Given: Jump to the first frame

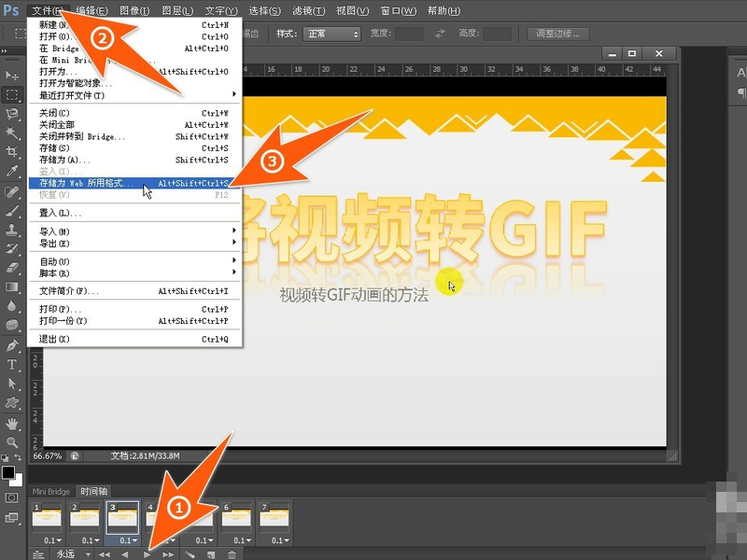Looking at the screenshot, I should point(105,554).
